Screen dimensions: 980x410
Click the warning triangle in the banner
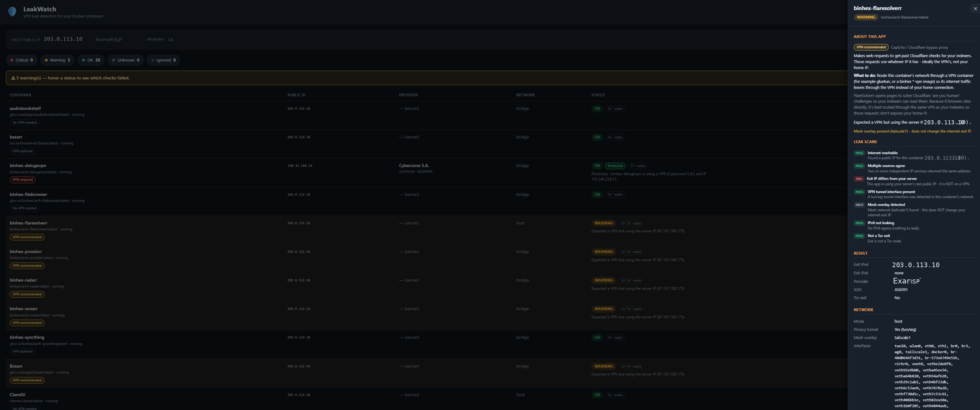point(13,78)
